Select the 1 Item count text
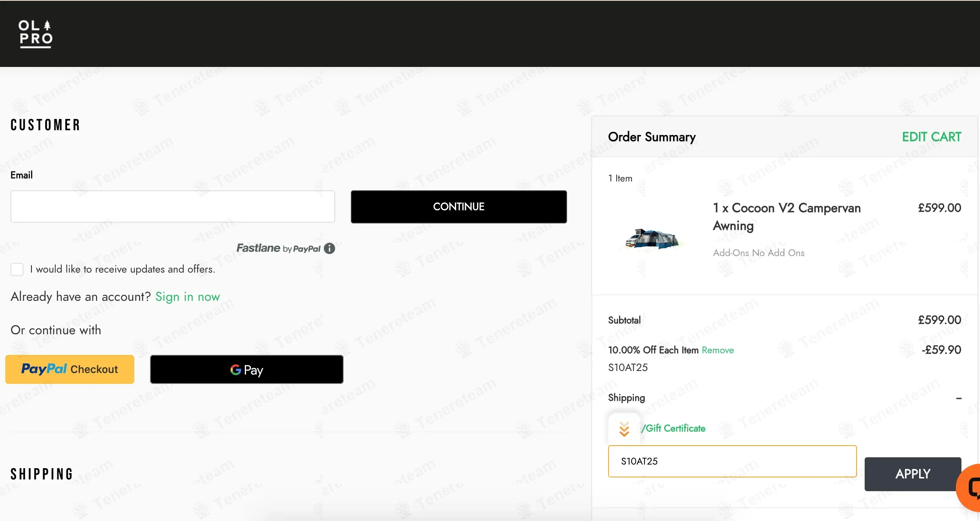Viewport: 980px width, 521px height. click(x=620, y=178)
